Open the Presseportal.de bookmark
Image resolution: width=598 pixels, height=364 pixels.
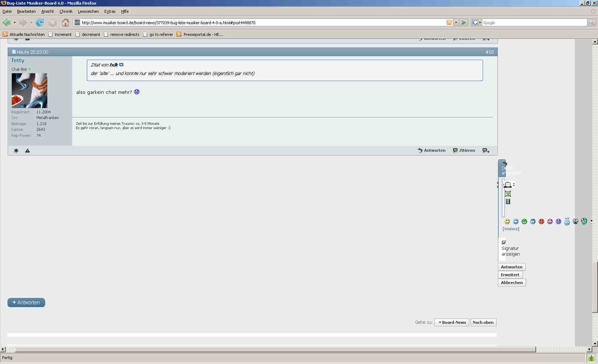[200, 34]
